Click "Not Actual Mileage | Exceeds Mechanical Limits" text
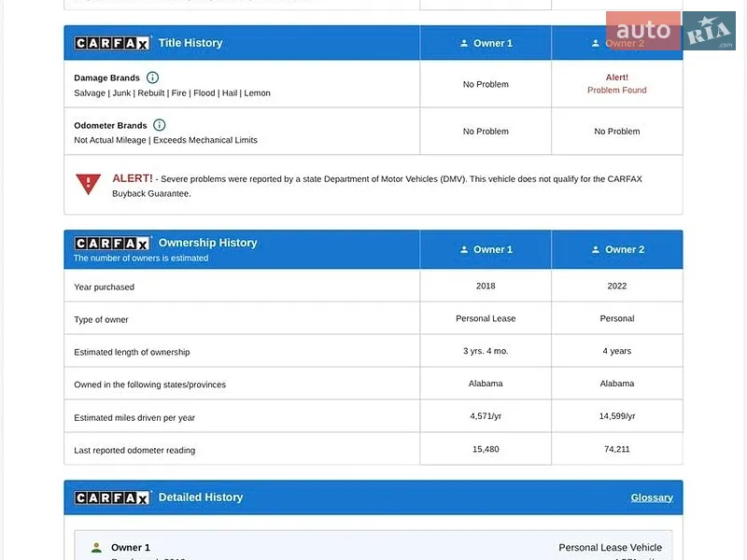This screenshot has height=560, width=747. tap(165, 140)
